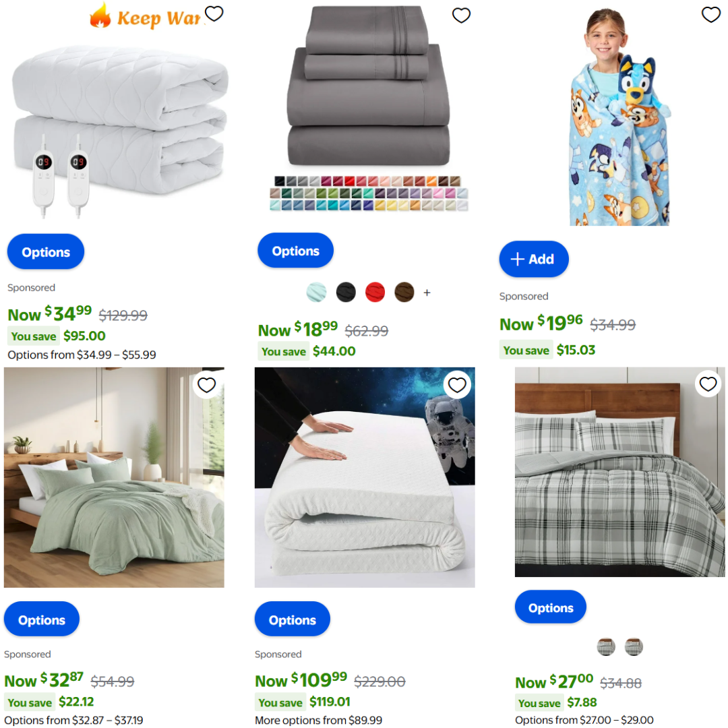Viewport: 728px width, 728px height.
Task: Choose the brown sheet color swatch
Action: coord(404,293)
